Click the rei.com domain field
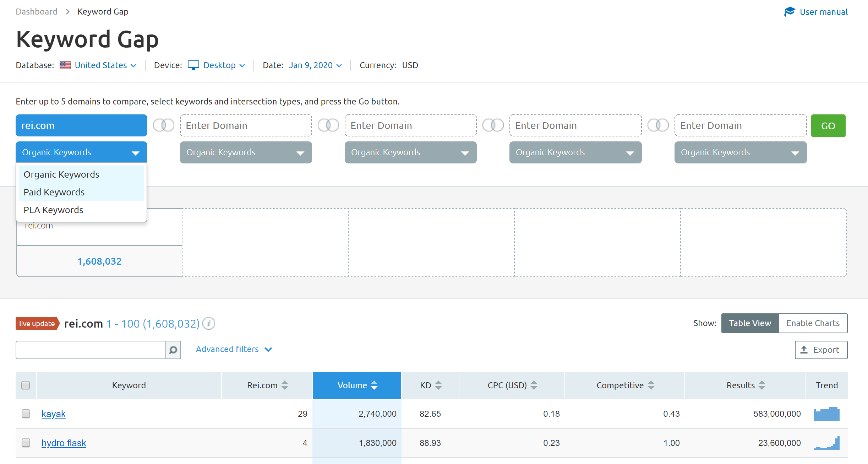The image size is (868, 464). pyautogui.click(x=81, y=125)
